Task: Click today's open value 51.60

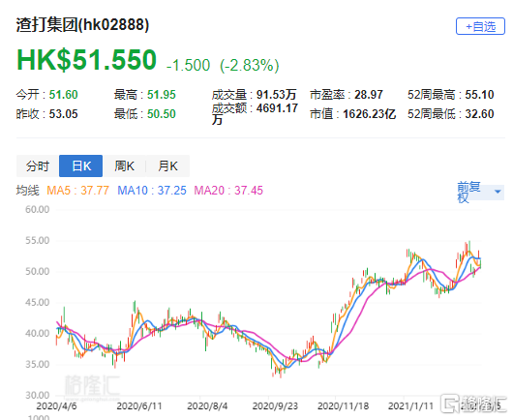Action: tap(63, 95)
